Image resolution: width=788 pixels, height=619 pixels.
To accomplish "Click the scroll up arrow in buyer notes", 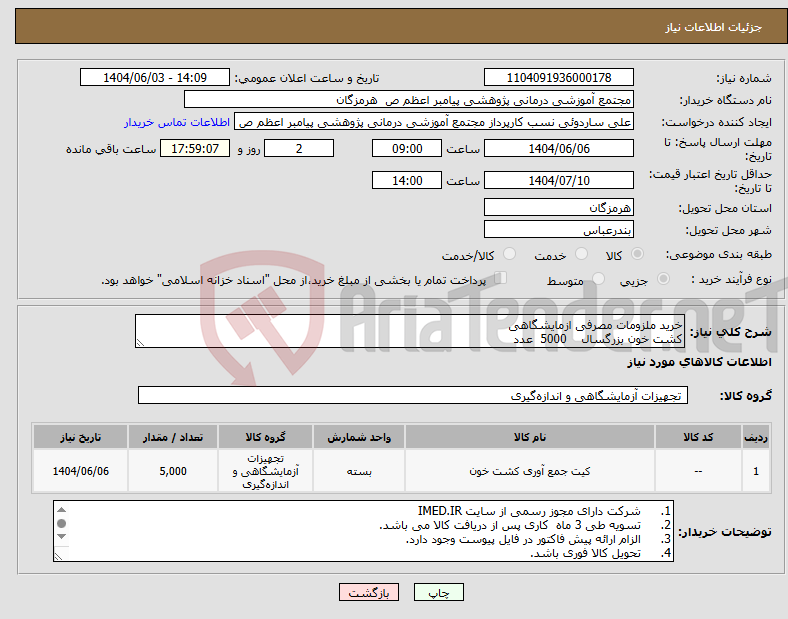I will [x=61, y=510].
